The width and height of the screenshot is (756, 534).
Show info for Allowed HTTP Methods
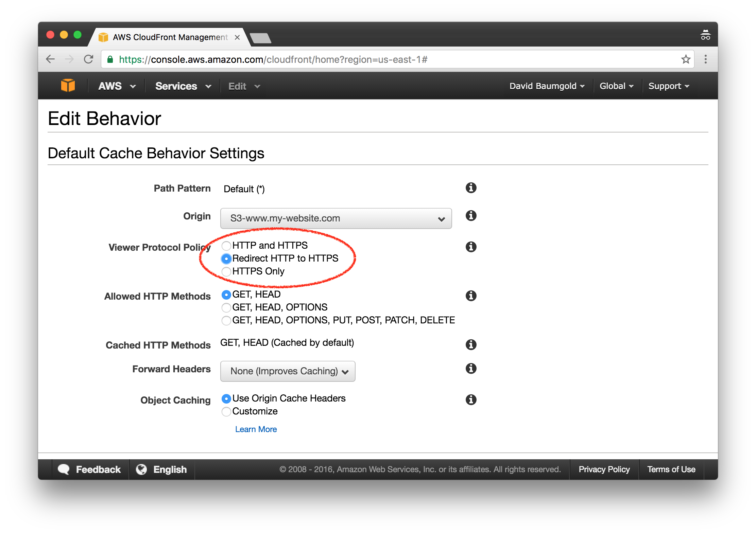(471, 296)
